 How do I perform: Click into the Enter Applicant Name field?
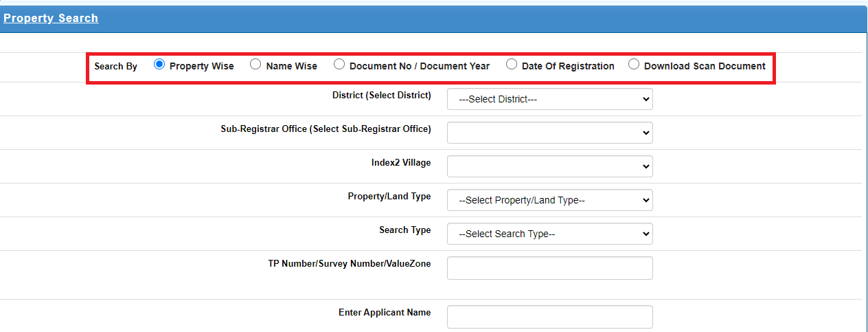(550, 317)
